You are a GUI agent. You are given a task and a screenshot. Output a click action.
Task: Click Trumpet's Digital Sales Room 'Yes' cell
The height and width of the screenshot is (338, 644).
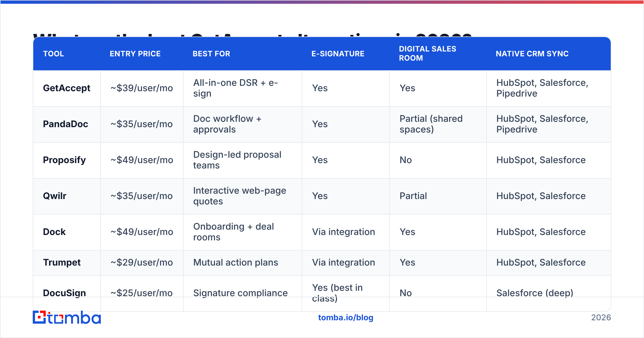(x=438, y=263)
